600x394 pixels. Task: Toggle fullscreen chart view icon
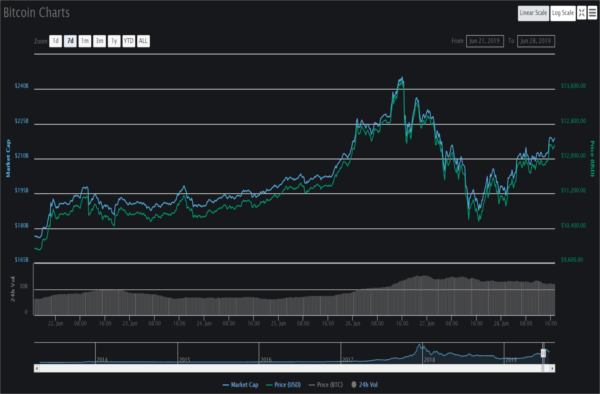(x=582, y=13)
